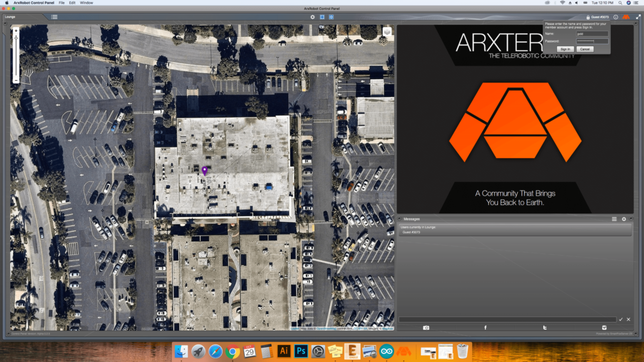Share via the Facebook icon
The image size is (644, 362).
[x=485, y=328]
